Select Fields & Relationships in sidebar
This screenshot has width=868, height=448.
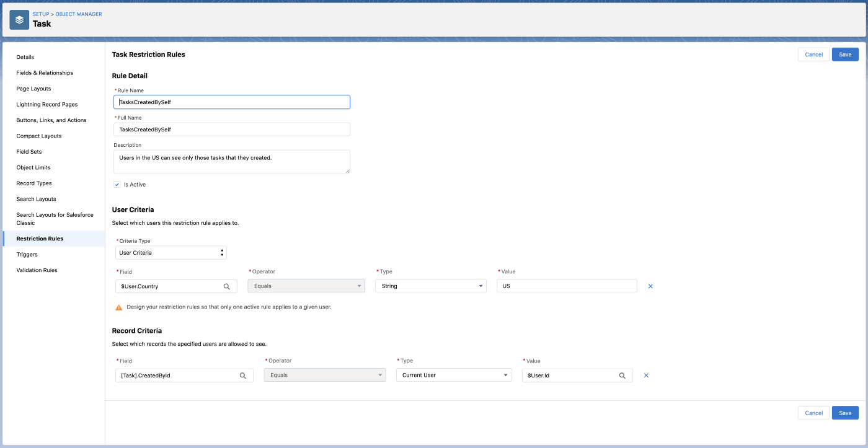[x=45, y=72]
